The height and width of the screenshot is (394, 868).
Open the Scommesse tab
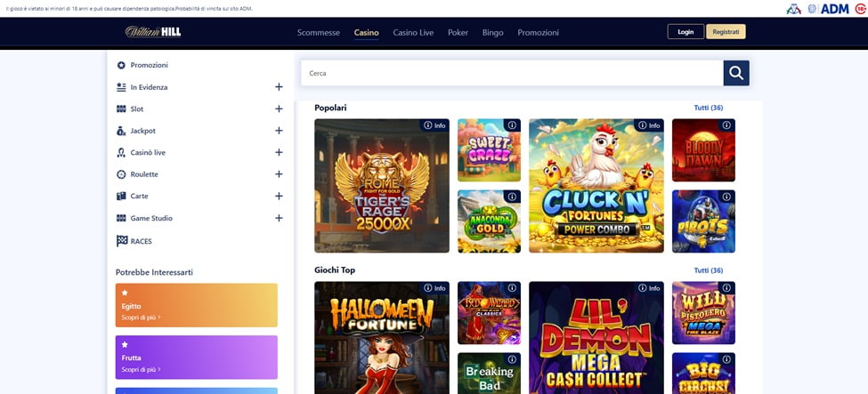pyautogui.click(x=319, y=33)
